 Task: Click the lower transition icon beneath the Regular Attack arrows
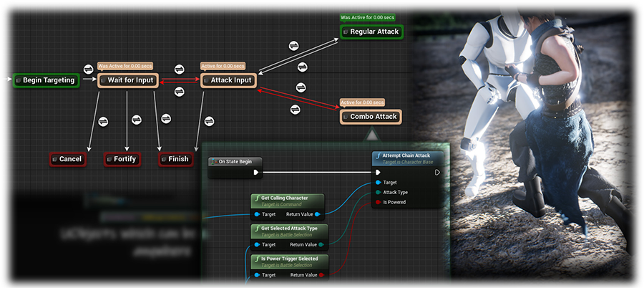(302, 66)
